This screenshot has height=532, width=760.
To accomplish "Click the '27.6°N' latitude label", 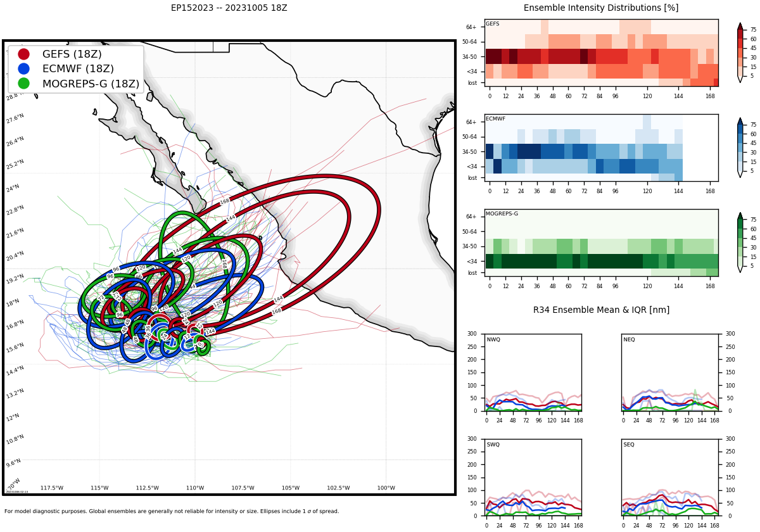I will [15, 119].
